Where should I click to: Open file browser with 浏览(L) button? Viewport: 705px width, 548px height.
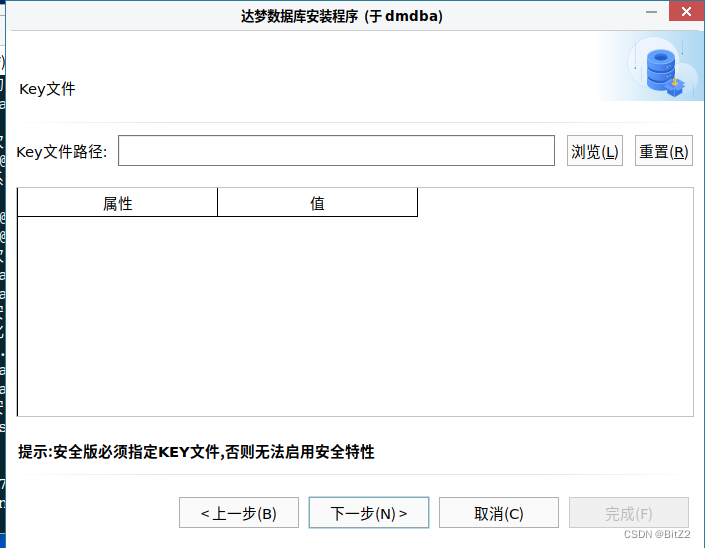[x=594, y=151]
